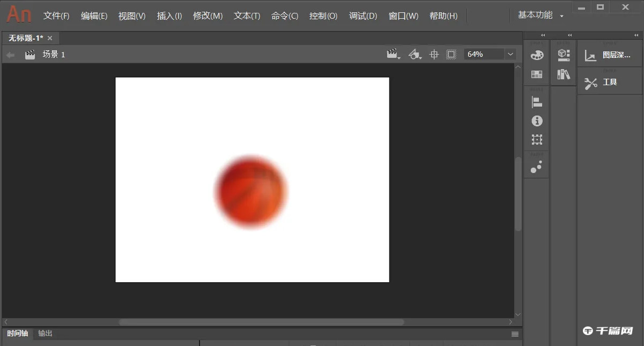The width and height of the screenshot is (644, 346).
Task: Open the 库 library panel icon
Action: click(x=564, y=74)
